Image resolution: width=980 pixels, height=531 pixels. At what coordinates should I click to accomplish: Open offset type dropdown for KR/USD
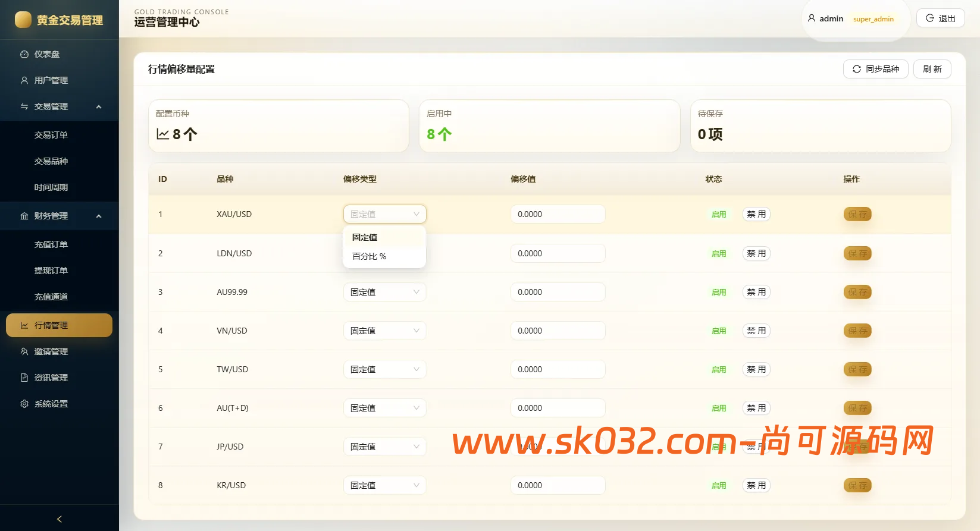point(385,485)
